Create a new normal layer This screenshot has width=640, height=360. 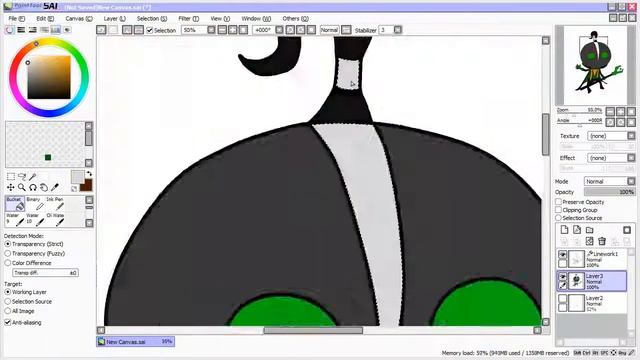coord(564,230)
